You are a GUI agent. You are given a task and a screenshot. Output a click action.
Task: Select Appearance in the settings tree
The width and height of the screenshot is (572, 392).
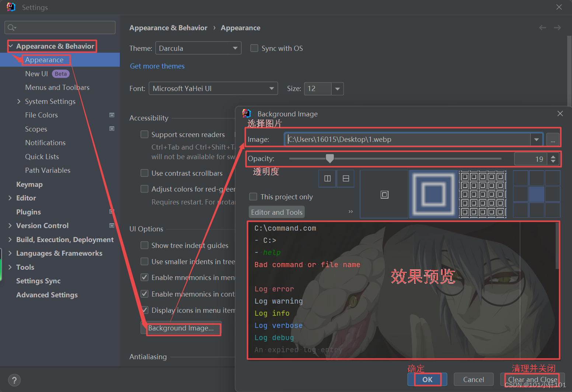pyautogui.click(x=45, y=60)
